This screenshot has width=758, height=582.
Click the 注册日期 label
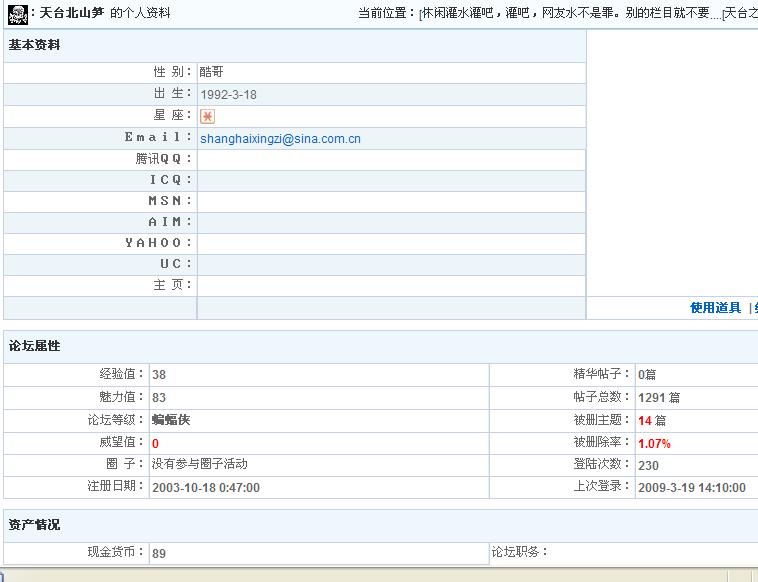116,486
